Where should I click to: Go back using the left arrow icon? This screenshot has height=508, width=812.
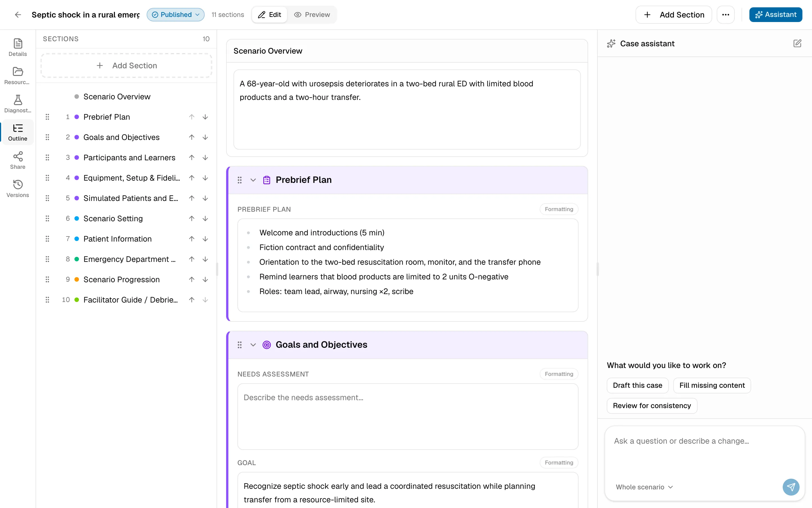tap(18, 14)
